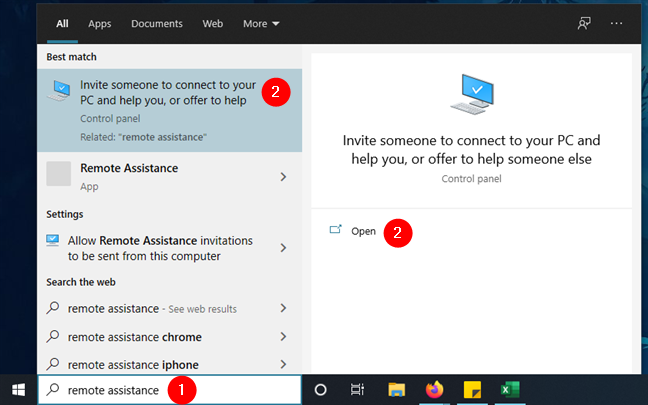
Task: Expand the Allow Remote Assistance invitations chevron
Action: 283,248
